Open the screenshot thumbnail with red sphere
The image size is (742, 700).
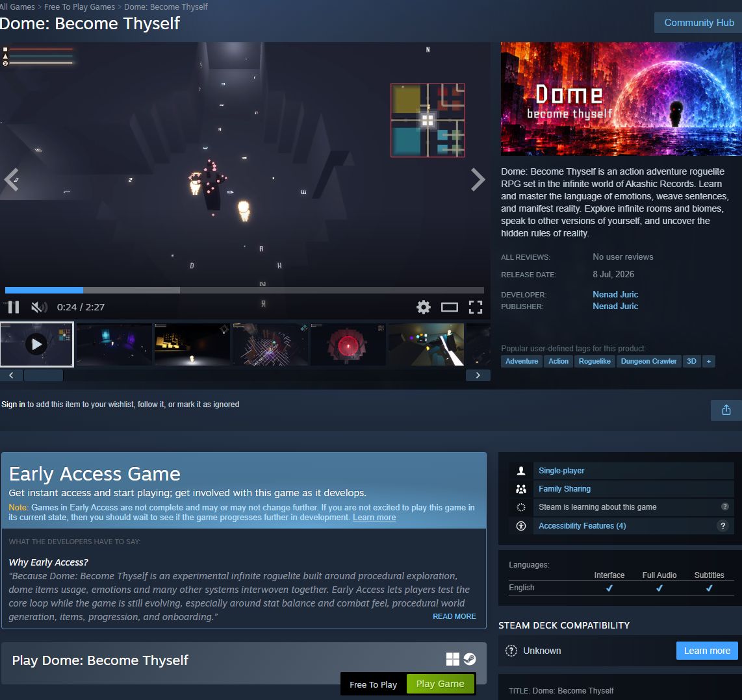pos(348,344)
